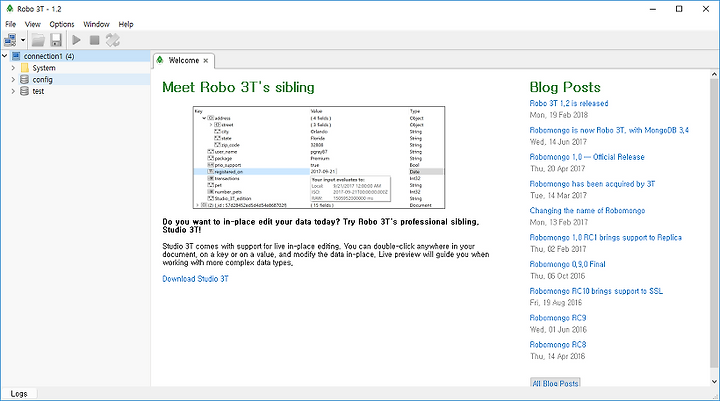Open the Help menu

coord(126,24)
